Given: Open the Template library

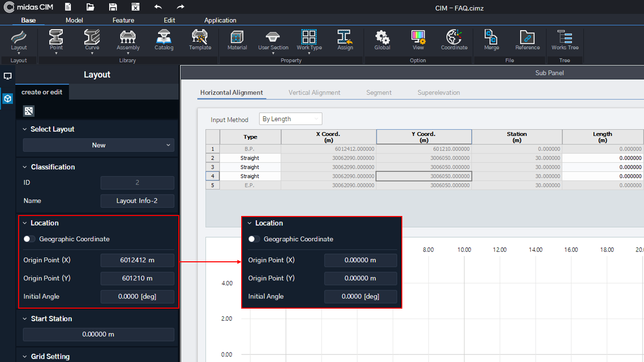Looking at the screenshot, I should tap(199, 40).
